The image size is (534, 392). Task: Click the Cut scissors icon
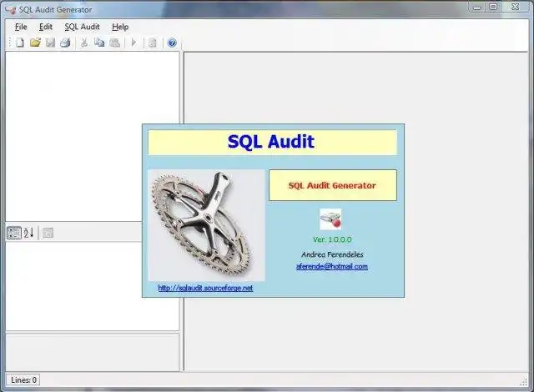click(84, 43)
